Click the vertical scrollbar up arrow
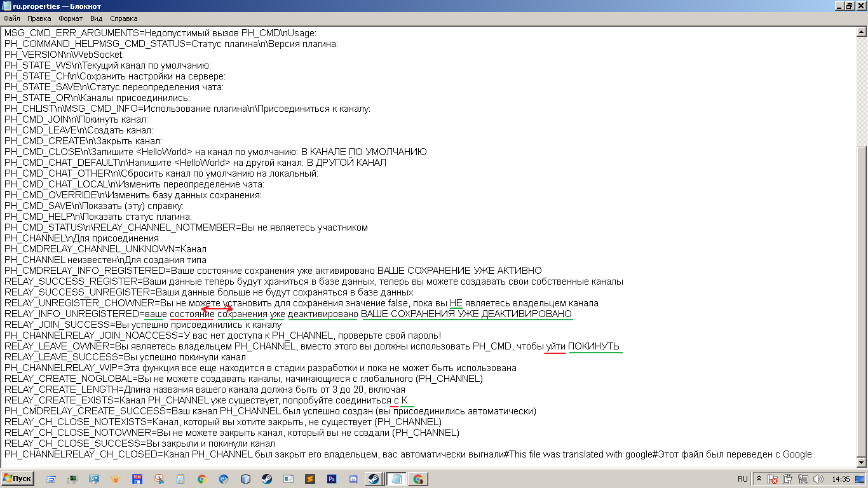This screenshot has height=488, width=868. tap(862, 30)
